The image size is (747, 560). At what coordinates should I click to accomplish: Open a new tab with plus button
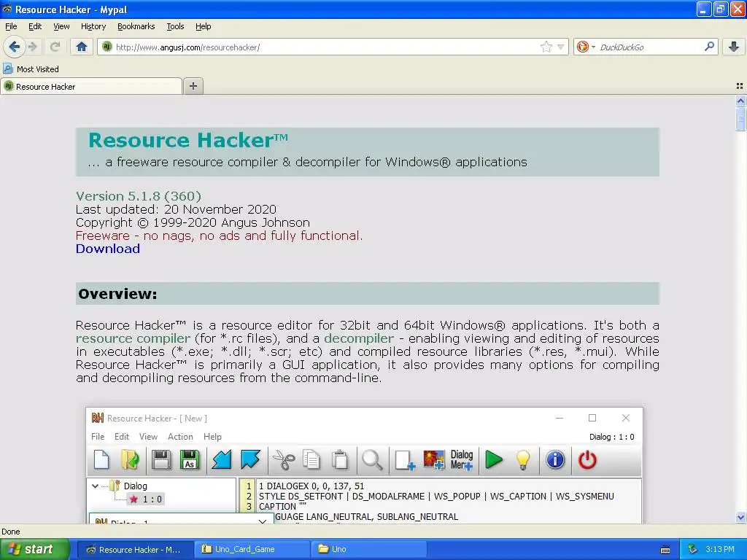click(193, 86)
